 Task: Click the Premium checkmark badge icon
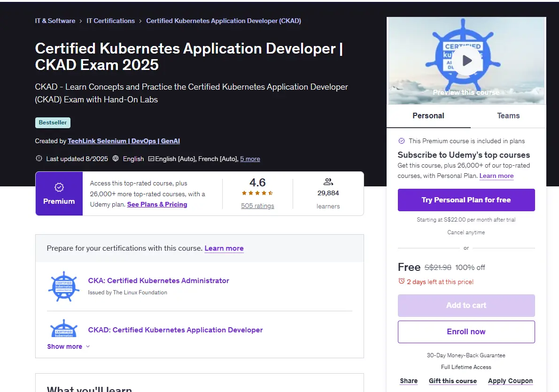[x=59, y=187]
